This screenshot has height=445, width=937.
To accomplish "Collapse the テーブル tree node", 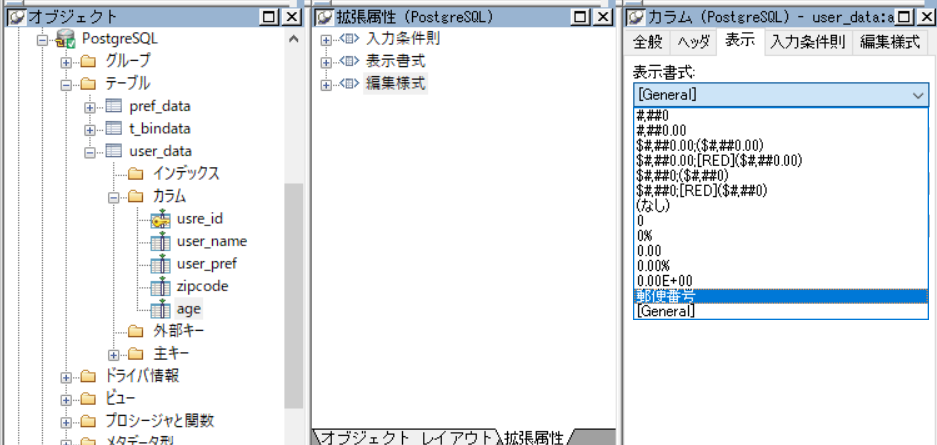I will (x=66, y=85).
